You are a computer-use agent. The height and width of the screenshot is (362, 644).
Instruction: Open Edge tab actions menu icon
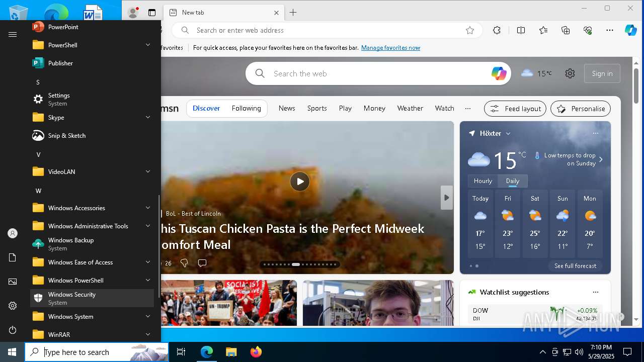pos(152,13)
